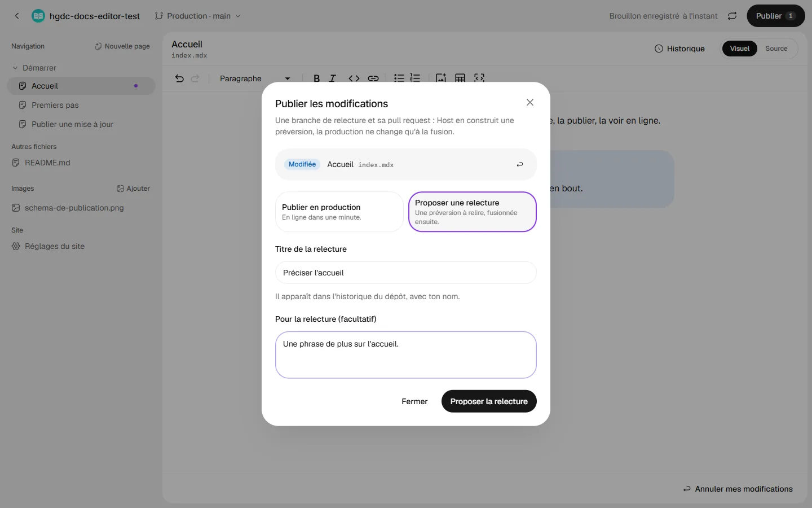The height and width of the screenshot is (508, 812).
Task: Open the Paragraphe style dropdown
Action: pyautogui.click(x=255, y=78)
